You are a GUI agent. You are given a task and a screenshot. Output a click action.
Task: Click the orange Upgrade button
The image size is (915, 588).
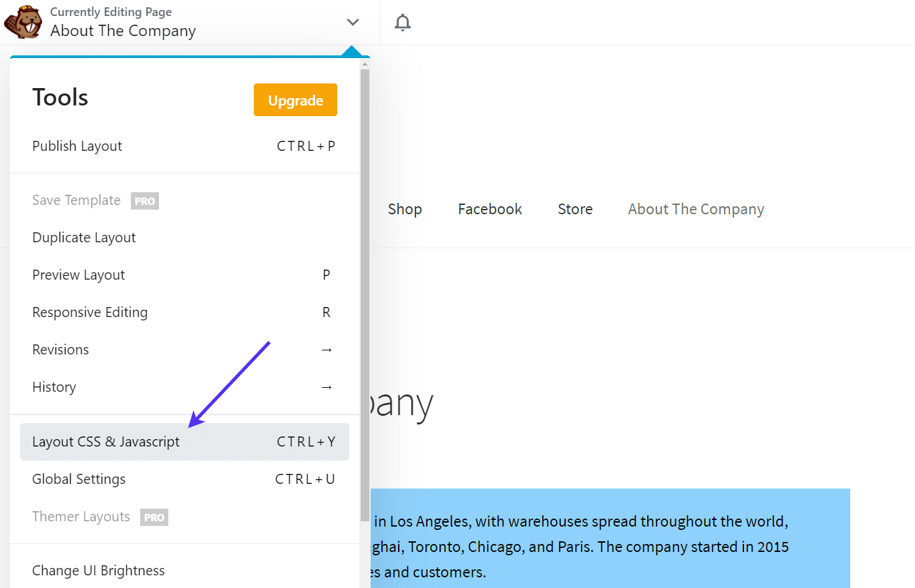pyautogui.click(x=295, y=100)
